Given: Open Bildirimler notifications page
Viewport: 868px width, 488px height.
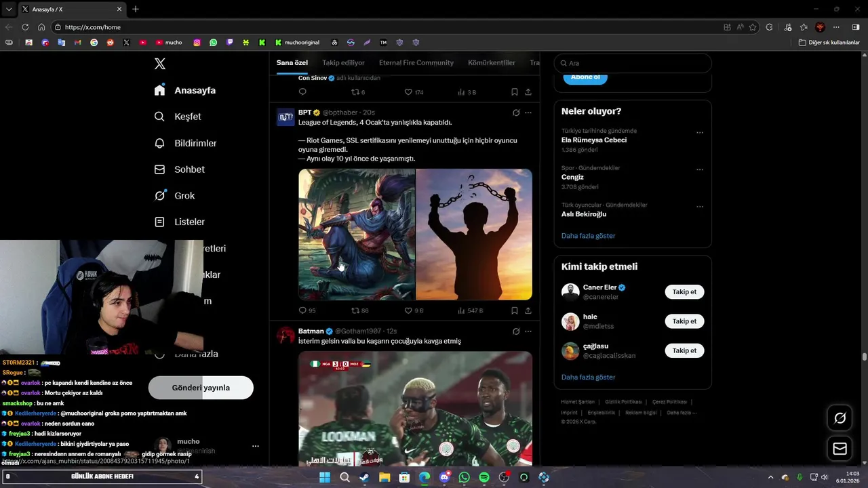Looking at the screenshot, I should 185,143.
